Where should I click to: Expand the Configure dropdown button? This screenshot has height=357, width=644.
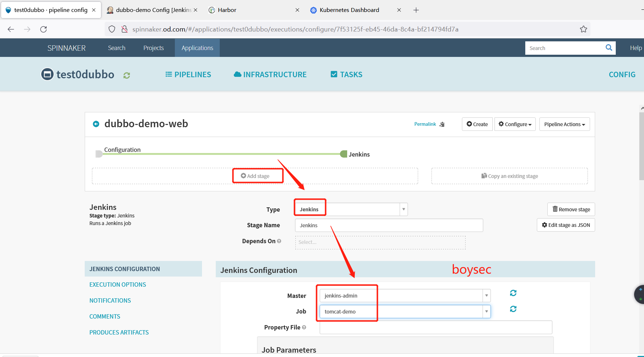point(515,124)
